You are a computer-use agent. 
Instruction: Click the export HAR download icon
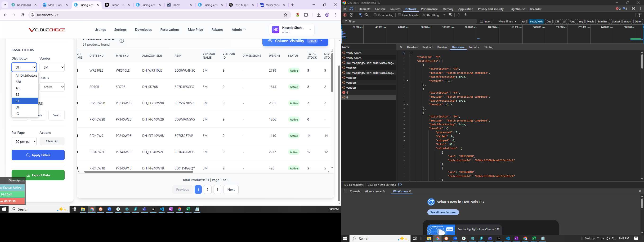pyautogui.click(x=465, y=15)
